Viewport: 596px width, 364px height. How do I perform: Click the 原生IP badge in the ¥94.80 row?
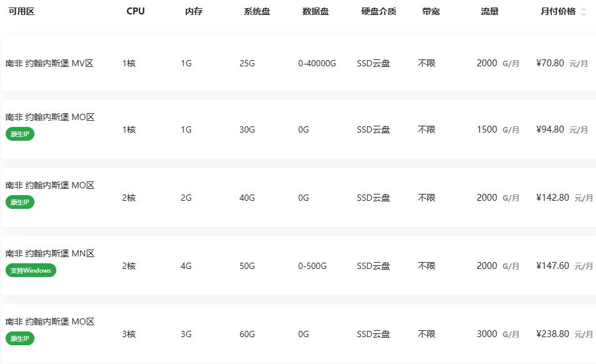coord(20,134)
